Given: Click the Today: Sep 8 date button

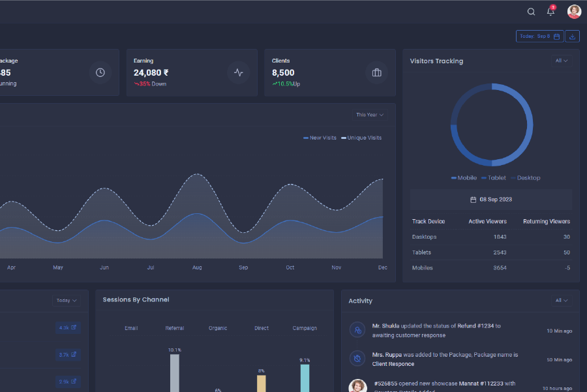Looking at the screenshot, I should tap(539, 37).
